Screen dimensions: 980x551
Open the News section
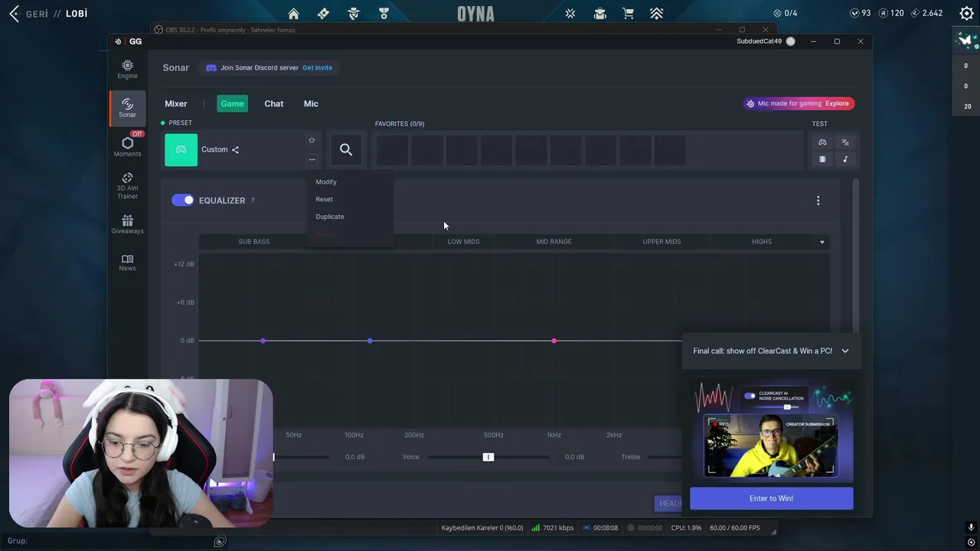coord(127,262)
